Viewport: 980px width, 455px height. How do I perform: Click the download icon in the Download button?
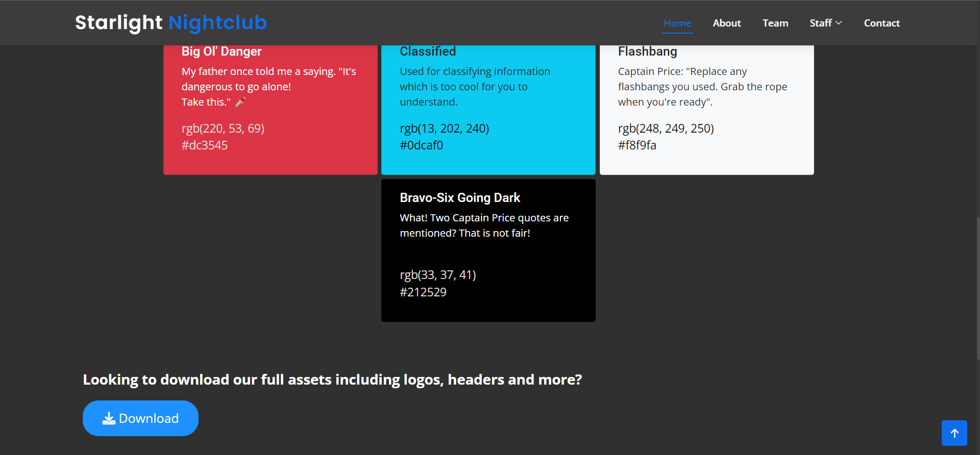click(x=109, y=419)
